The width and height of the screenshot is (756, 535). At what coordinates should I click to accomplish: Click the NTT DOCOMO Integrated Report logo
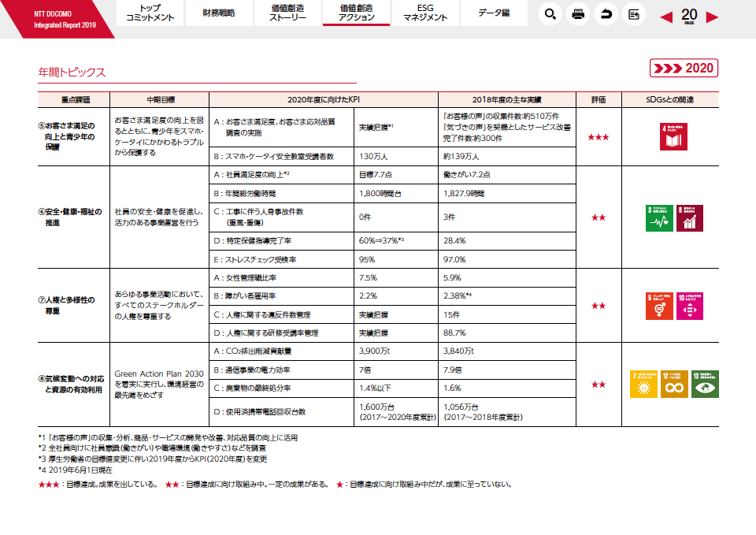[65, 19]
